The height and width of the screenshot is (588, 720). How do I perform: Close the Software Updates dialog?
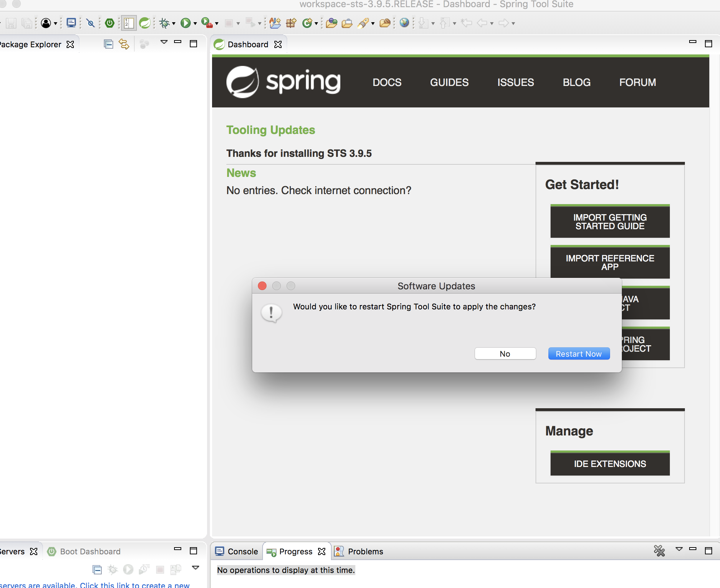click(262, 286)
